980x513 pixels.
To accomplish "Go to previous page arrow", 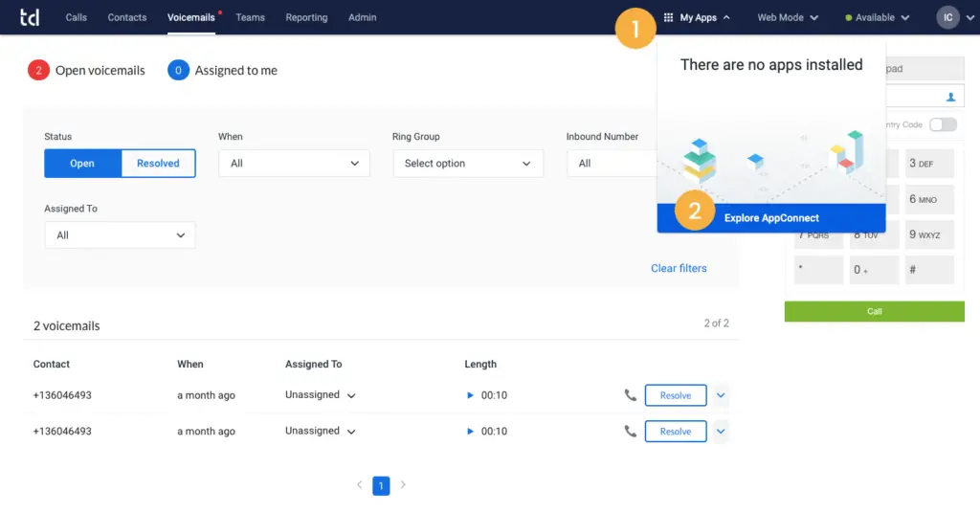I will 360,485.
